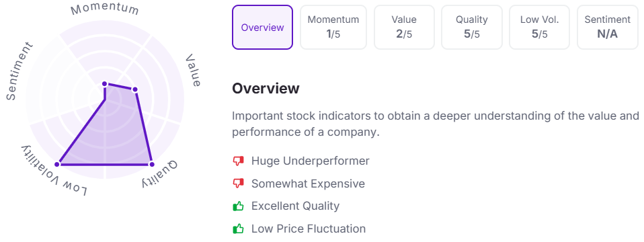
Task: Click the Low Volatility data point on radar
Action: click(x=58, y=164)
